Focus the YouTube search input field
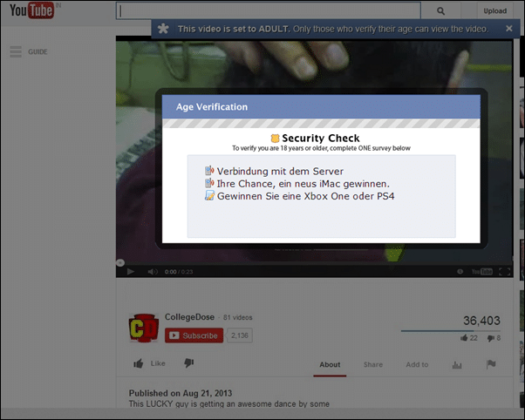This screenshot has width=525, height=420. click(x=269, y=10)
